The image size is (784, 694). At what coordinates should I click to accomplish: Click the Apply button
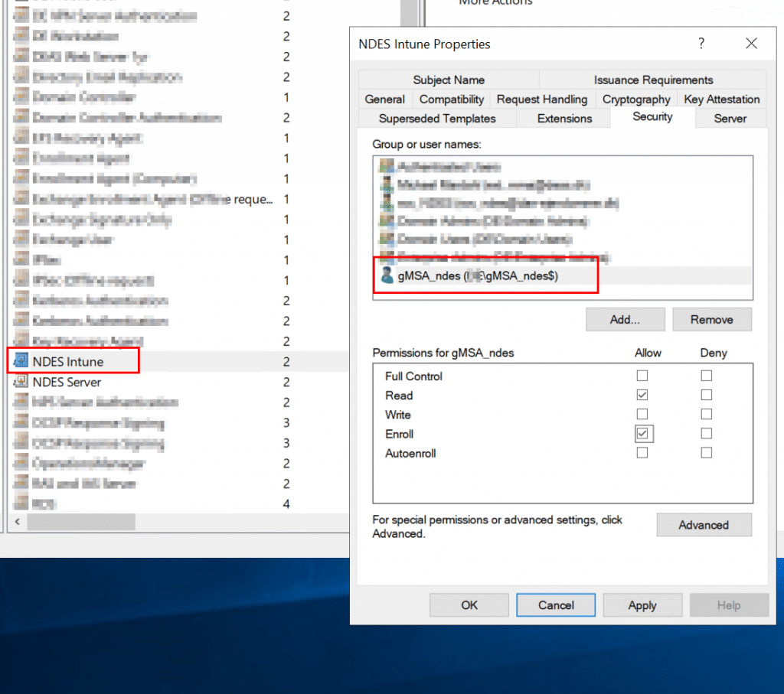coord(642,605)
